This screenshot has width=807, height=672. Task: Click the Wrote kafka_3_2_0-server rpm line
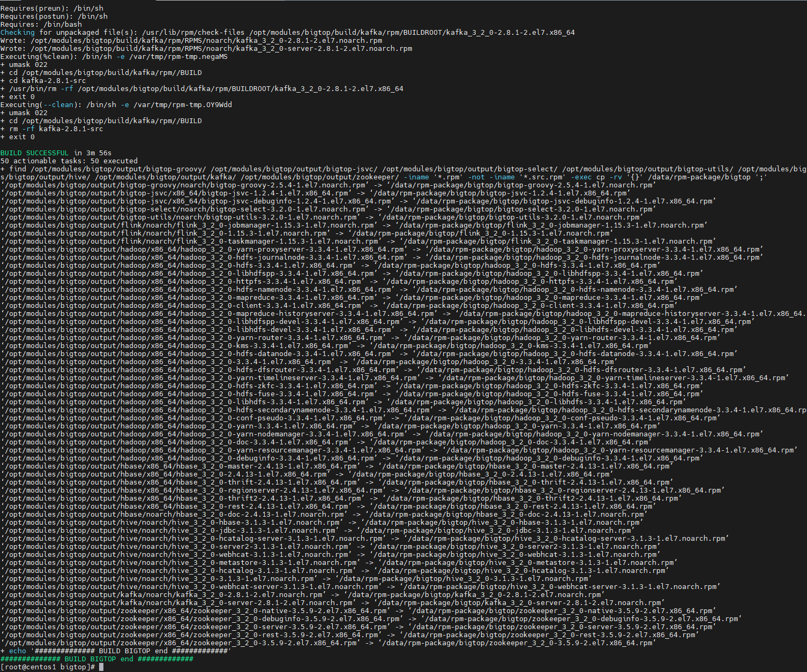tap(206, 49)
